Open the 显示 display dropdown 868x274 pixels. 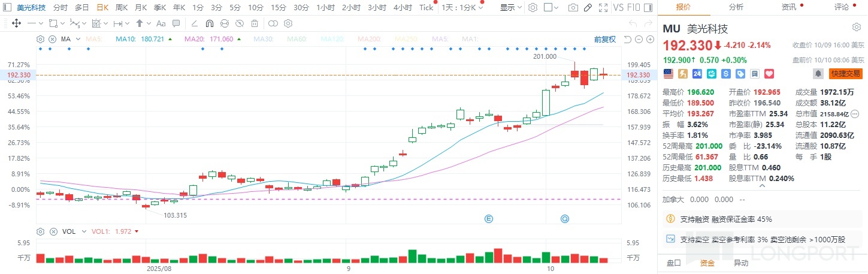tap(511, 7)
